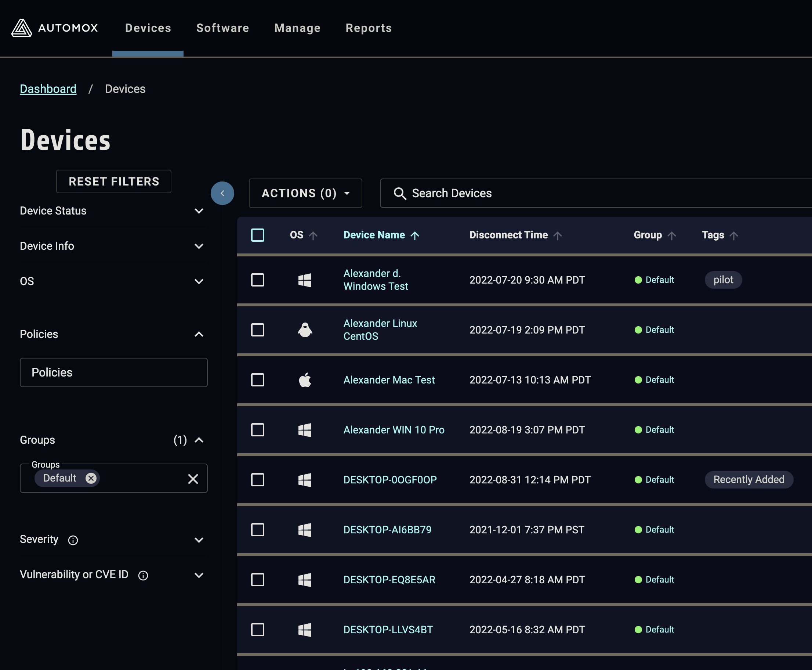
Task: Open the Manage nav tab
Action: coord(297,28)
